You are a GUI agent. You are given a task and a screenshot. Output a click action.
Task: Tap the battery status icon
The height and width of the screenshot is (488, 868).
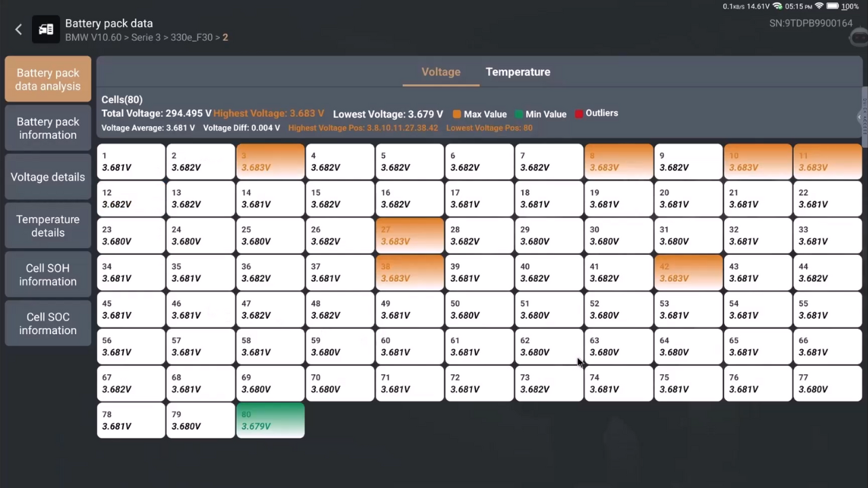coord(832,6)
